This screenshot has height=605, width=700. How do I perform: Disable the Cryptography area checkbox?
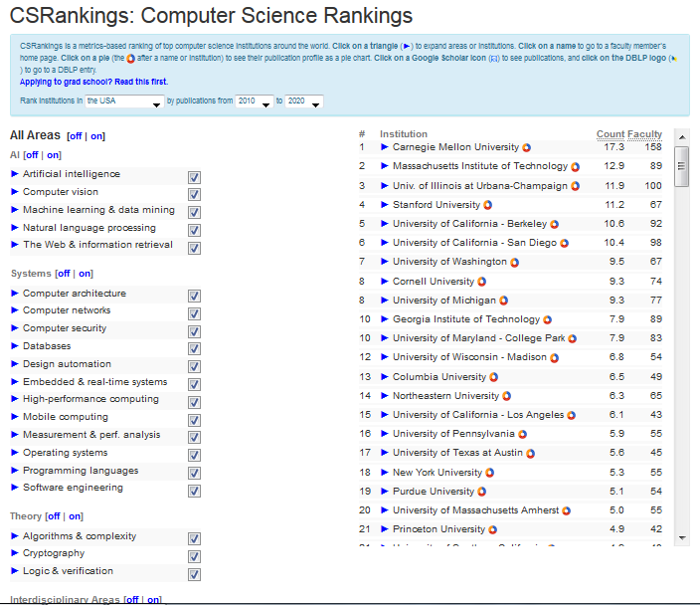click(x=194, y=555)
